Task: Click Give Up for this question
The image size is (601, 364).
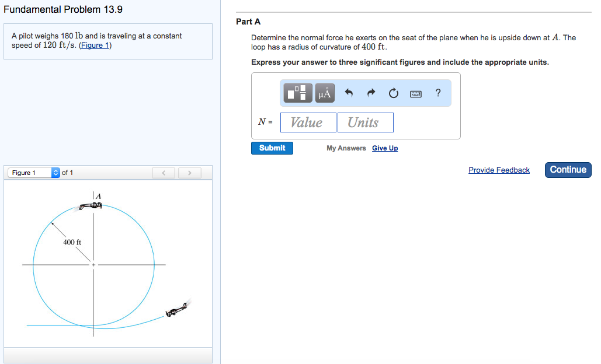Action: tap(385, 148)
